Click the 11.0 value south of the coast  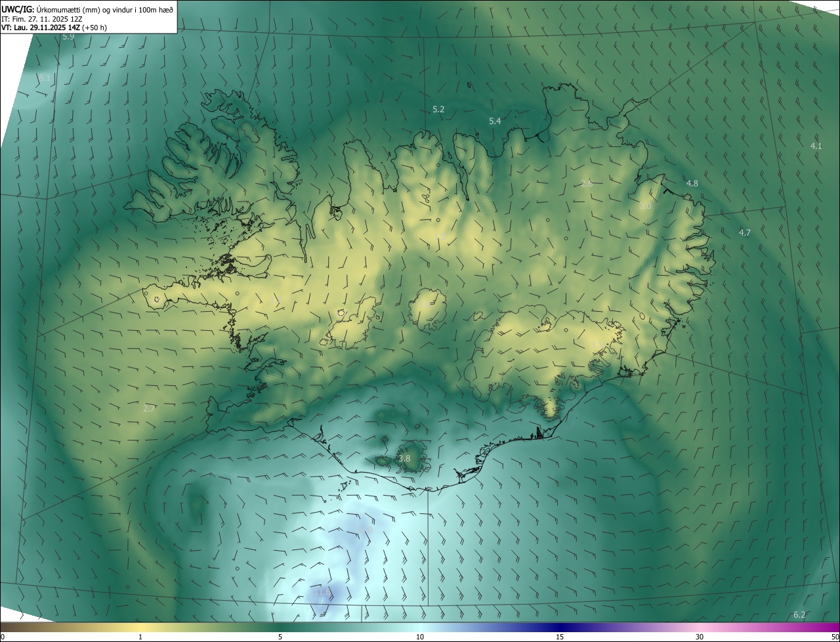pyautogui.click(x=364, y=529)
